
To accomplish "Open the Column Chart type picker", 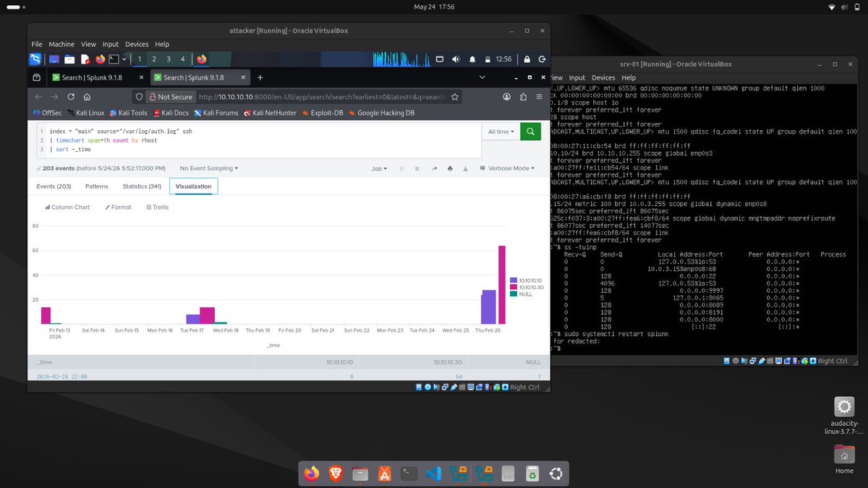I will pyautogui.click(x=67, y=207).
